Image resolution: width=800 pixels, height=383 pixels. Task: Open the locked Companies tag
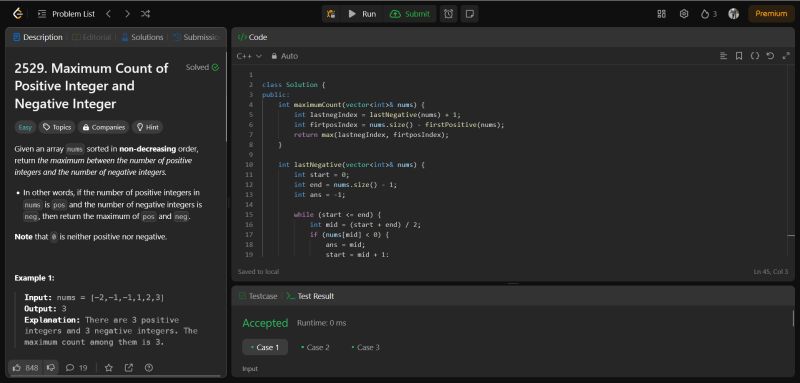click(104, 127)
